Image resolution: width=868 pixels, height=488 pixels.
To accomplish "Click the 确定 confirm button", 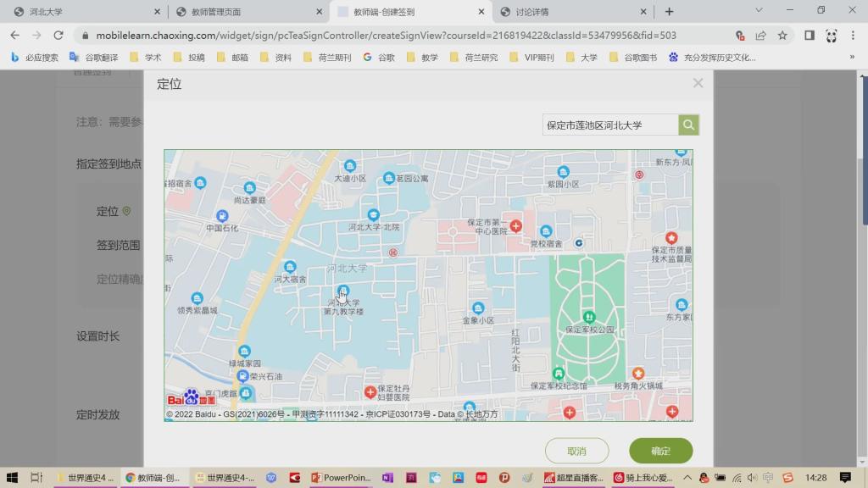I will tap(660, 451).
